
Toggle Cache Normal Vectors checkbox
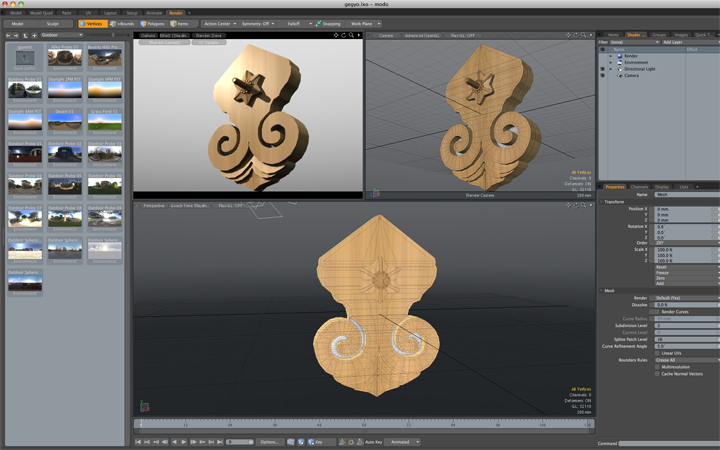coord(657,374)
